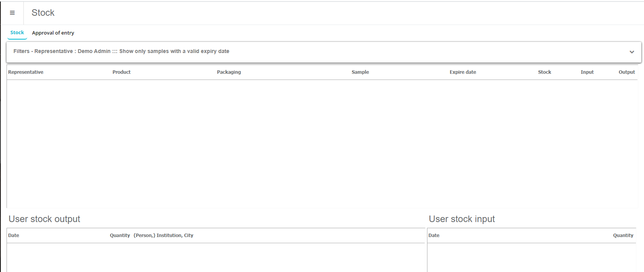Open the Approval of entry tab
Viewport: 644px width, 272px height.
click(x=53, y=33)
